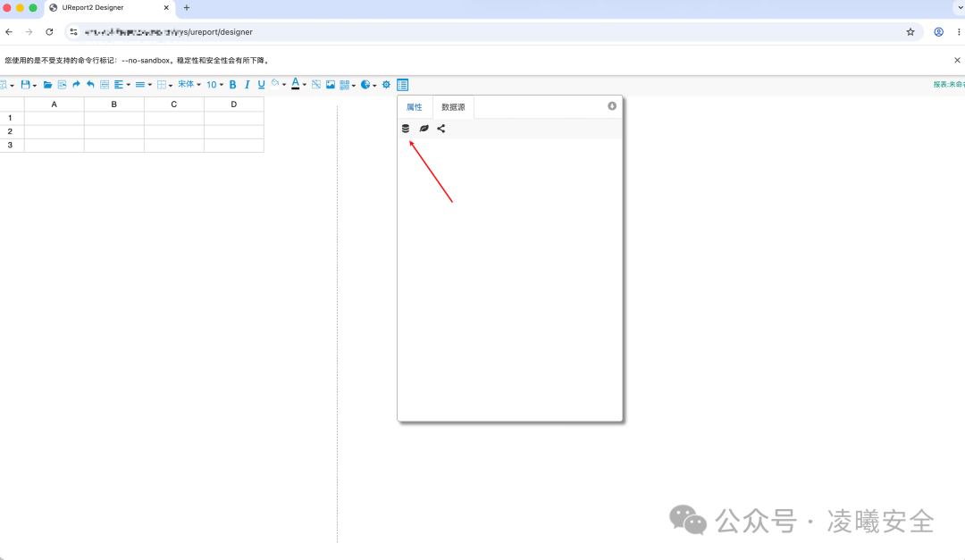Toggle the property panel icon
The width and height of the screenshot is (965, 560).
(x=402, y=85)
